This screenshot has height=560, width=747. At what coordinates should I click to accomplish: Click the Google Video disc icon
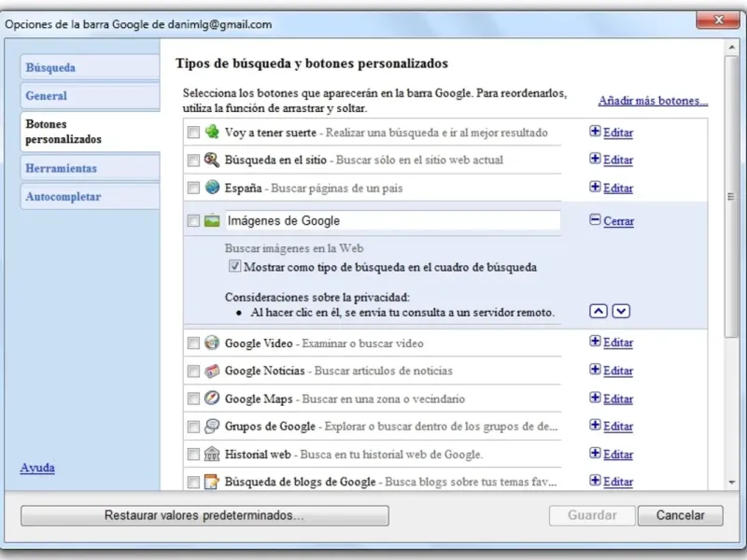pos(212,343)
